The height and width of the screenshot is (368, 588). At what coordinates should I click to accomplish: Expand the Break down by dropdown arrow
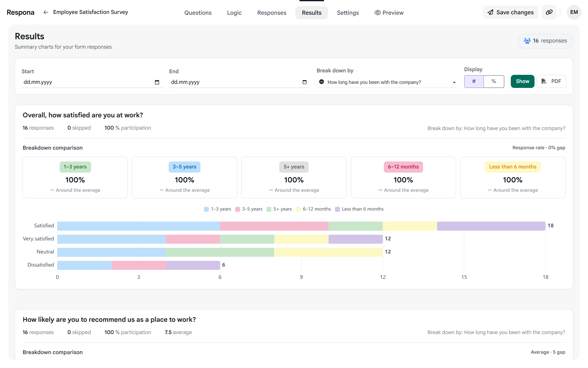[x=454, y=82]
